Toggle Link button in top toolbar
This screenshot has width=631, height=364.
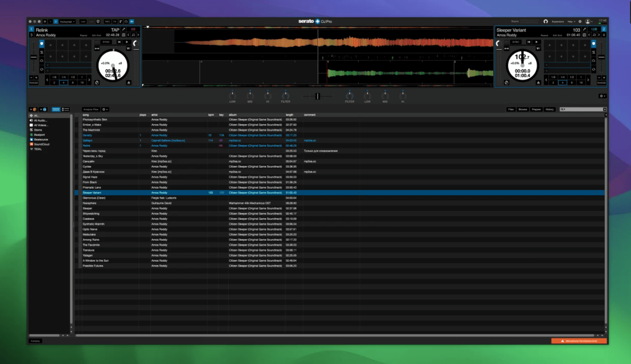tap(83, 21)
